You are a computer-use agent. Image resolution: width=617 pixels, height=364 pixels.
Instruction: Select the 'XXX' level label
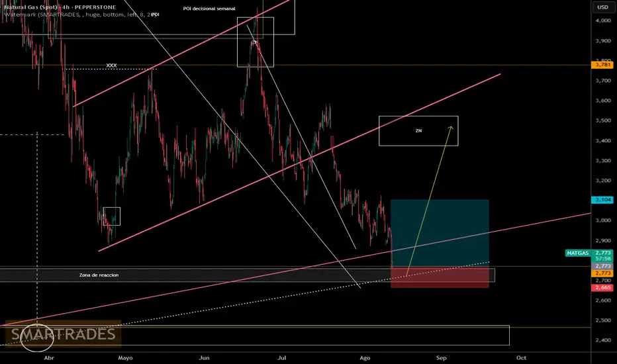pyautogui.click(x=111, y=66)
